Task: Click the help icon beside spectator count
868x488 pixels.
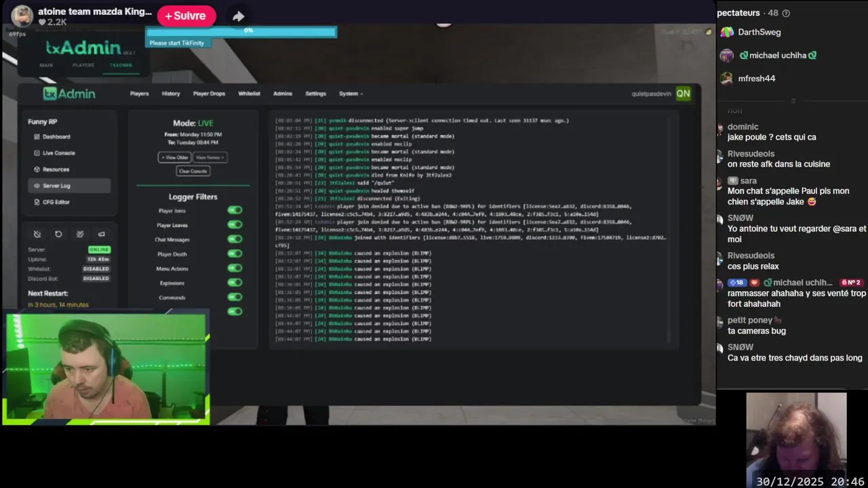Action: (786, 13)
